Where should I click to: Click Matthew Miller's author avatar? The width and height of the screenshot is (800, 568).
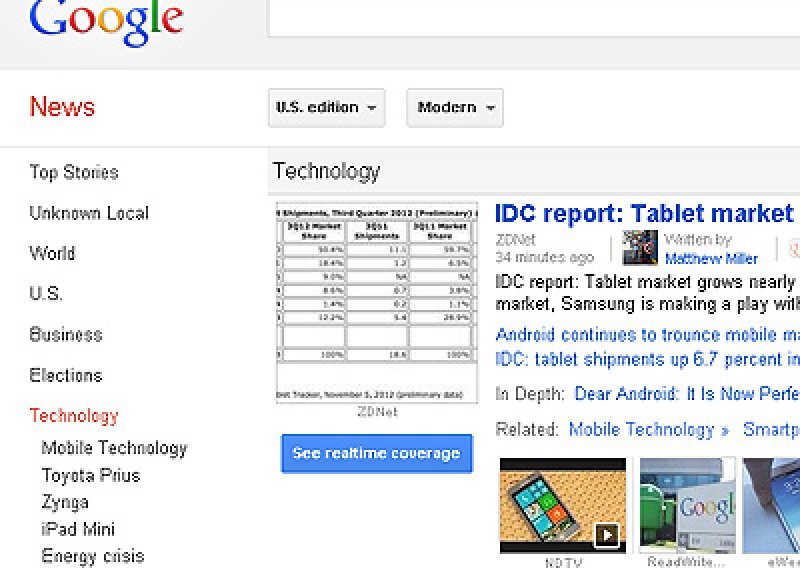(x=640, y=248)
